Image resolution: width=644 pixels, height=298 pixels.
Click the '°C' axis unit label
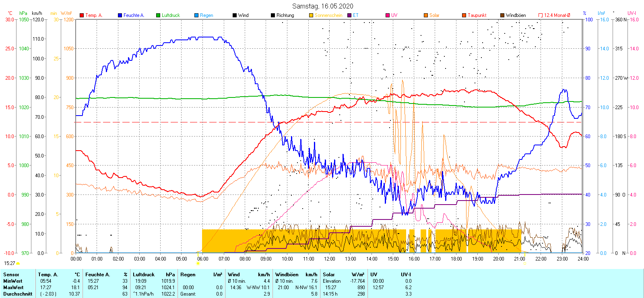pyautogui.click(x=10, y=13)
